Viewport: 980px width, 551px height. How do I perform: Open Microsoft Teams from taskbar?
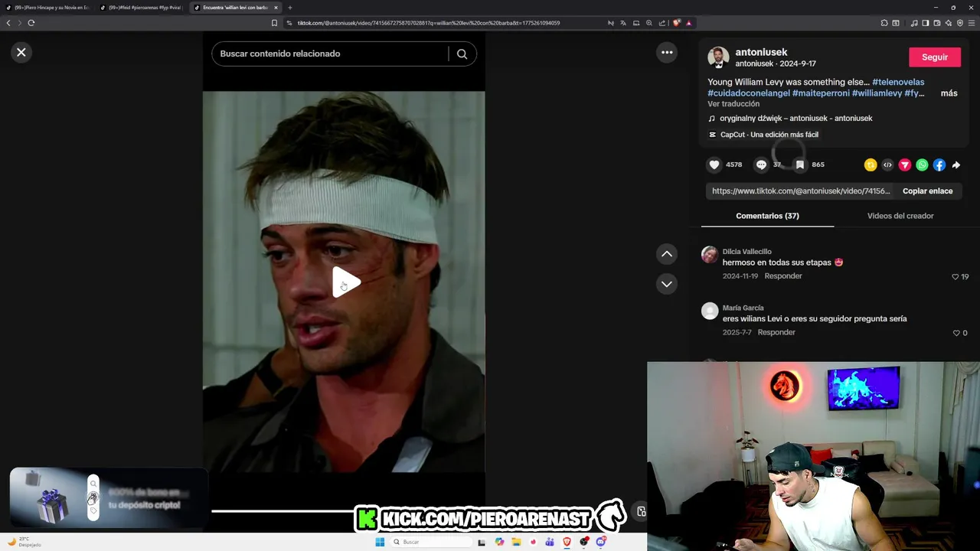(550, 542)
